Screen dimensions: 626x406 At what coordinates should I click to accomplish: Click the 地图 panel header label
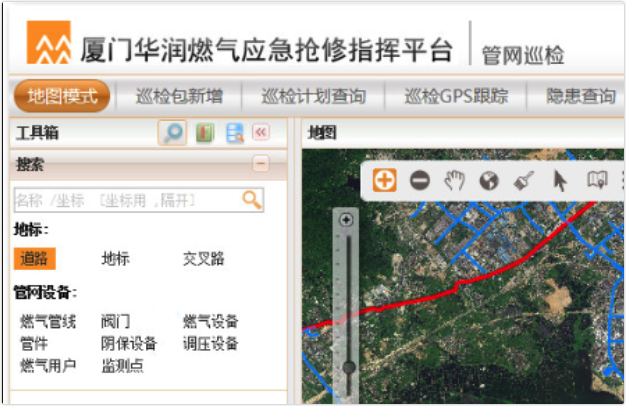322,133
